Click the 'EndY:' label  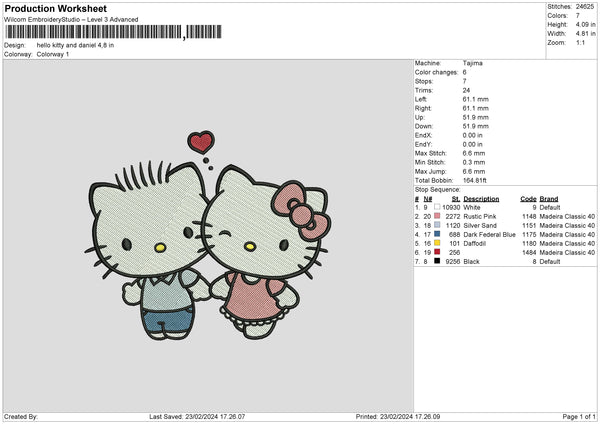coord(423,145)
